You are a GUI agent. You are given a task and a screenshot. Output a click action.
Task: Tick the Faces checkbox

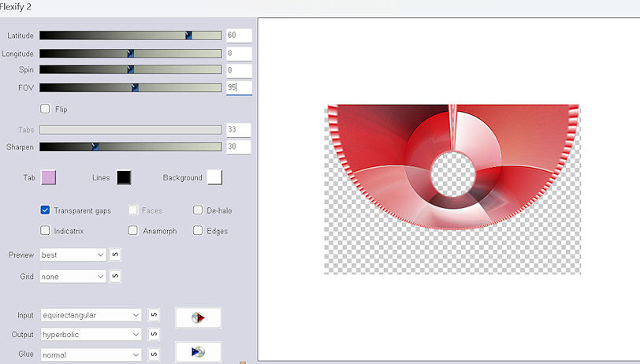(132, 210)
